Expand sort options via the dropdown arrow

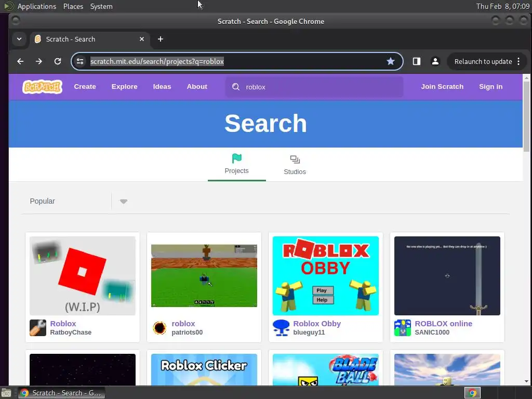coord(124,202)
